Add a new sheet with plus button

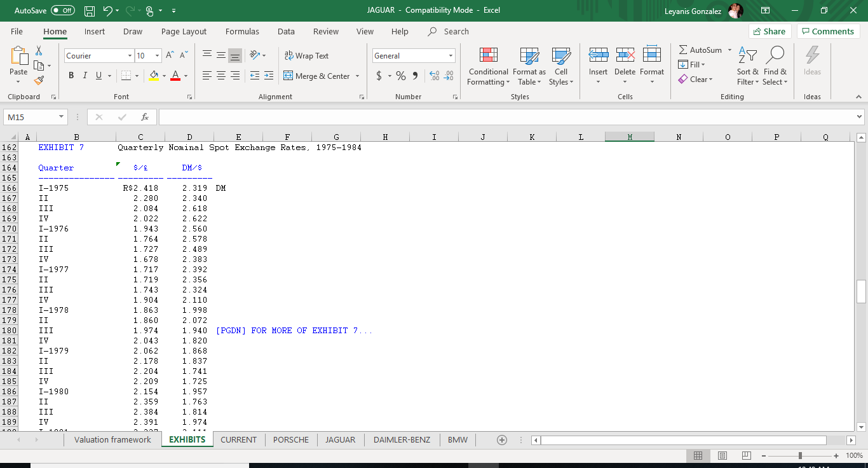(x=502, y=439)
